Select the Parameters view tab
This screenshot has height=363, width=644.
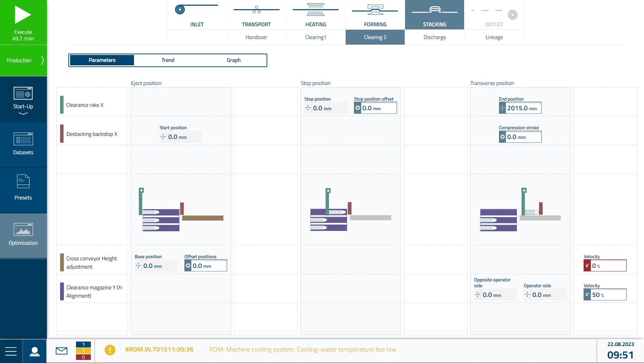102,60
